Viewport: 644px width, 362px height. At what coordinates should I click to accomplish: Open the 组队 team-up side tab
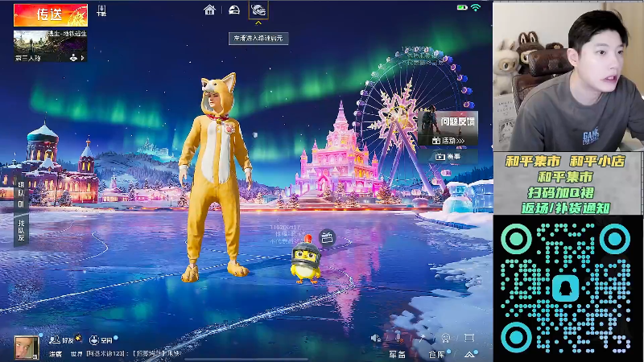[x=21, y=195]
